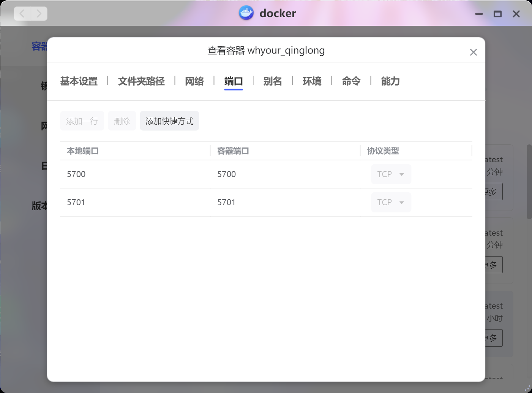The width and height of the screenshot is (532, 393).
Task: Maximize the docker window
Action: tap(497, 14)
